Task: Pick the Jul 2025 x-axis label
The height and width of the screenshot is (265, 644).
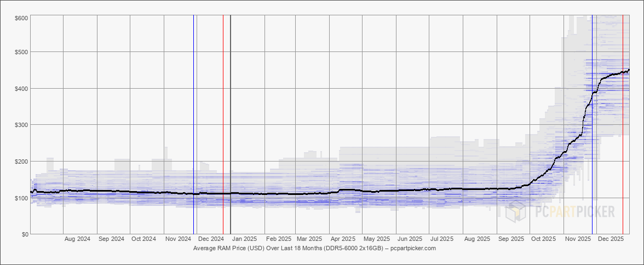Action: coord(442,239)
